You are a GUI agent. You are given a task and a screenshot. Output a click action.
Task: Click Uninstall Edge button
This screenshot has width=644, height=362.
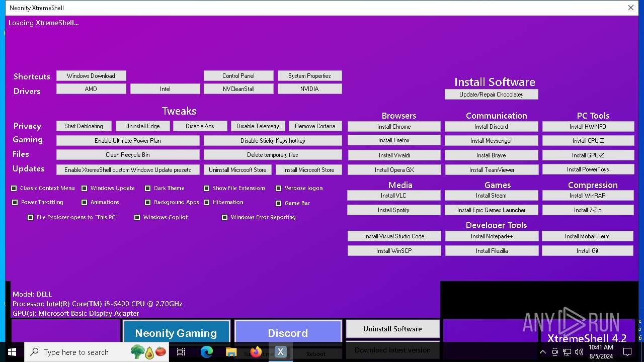(142, 126)
